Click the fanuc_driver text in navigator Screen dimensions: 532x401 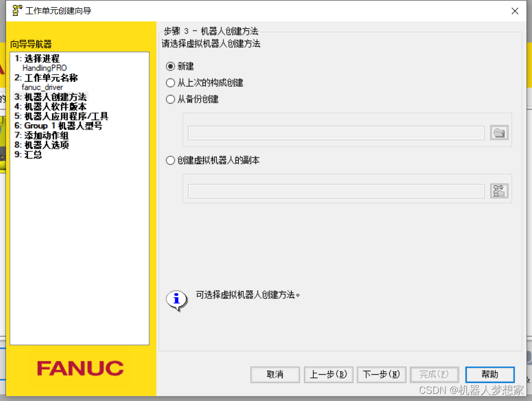42,87
